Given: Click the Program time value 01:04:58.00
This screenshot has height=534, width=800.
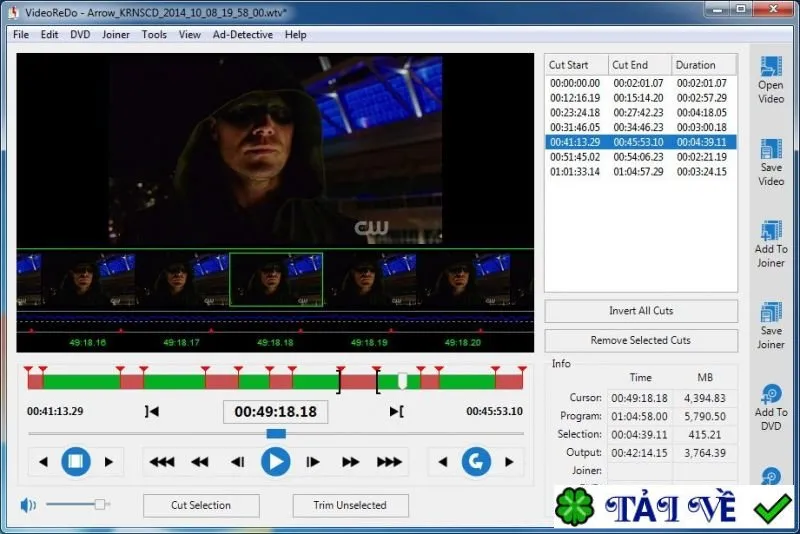Looking at the screenshot, I should pyautogui.click(x=639, y=417).
